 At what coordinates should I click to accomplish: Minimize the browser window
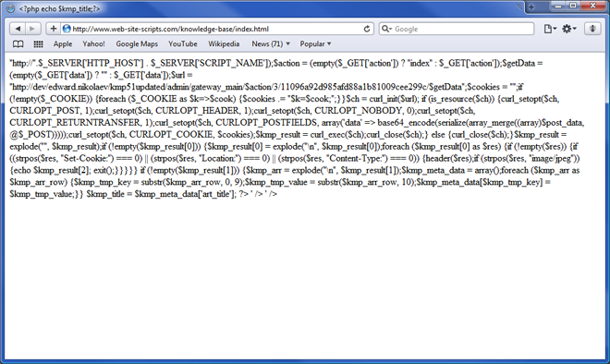pos(559,6)
